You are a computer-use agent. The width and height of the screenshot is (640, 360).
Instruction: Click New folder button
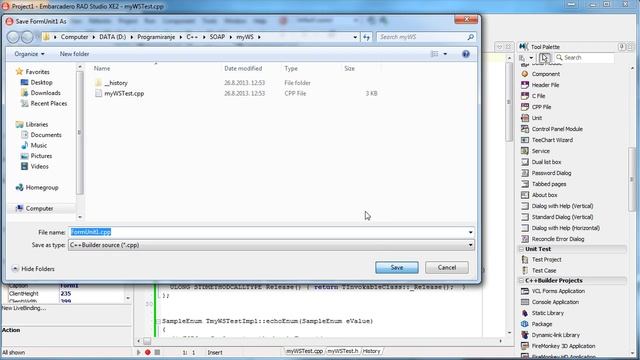(74, 54)
